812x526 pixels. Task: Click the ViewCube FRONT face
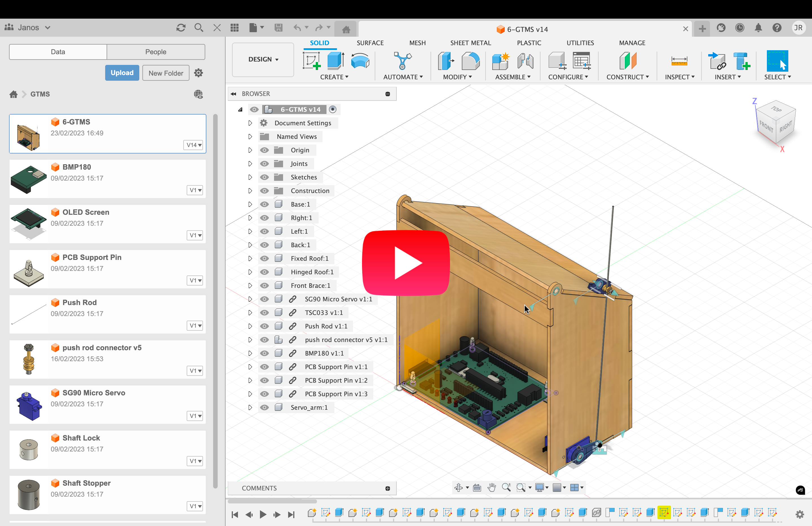coord(766,127)
